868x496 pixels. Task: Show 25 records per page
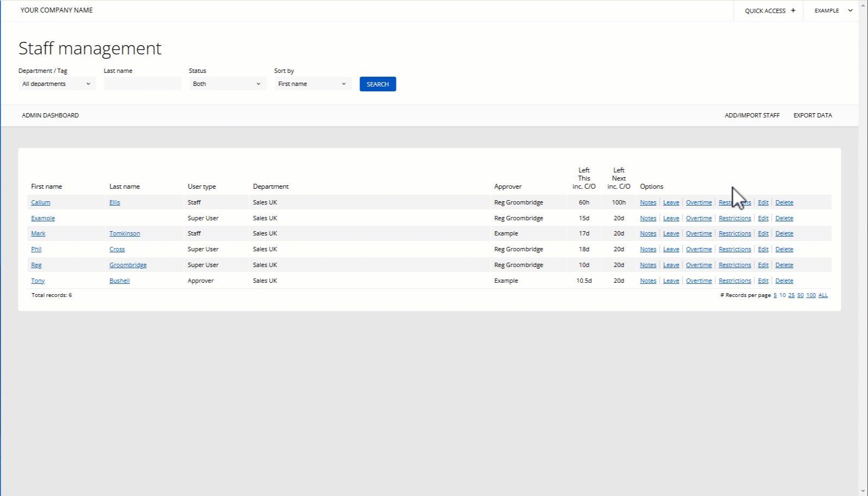point(791,295)
